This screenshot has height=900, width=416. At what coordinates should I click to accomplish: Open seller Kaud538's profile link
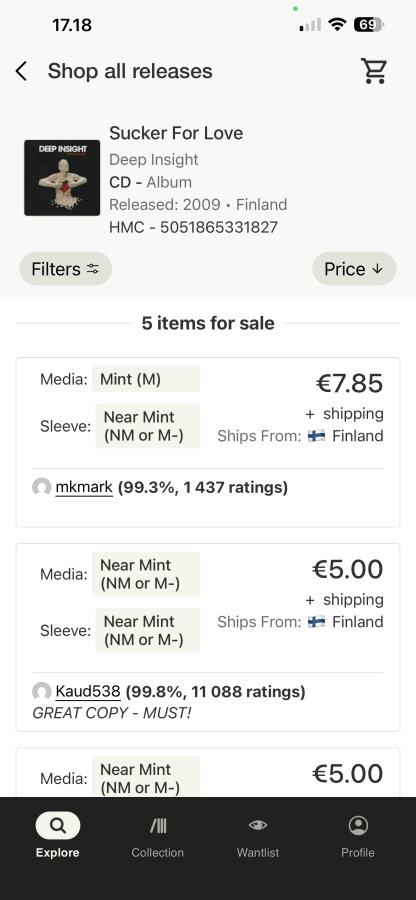click(x=88, y=691)
